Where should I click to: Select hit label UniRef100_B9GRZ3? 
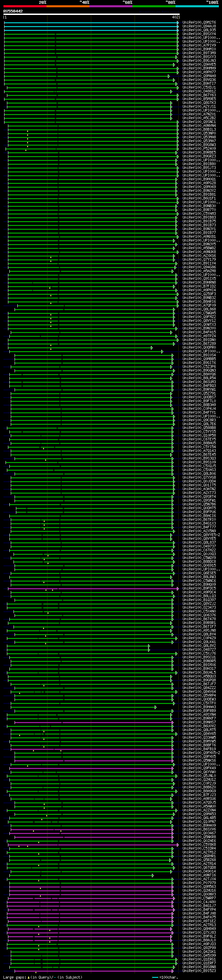click(199, 156)
